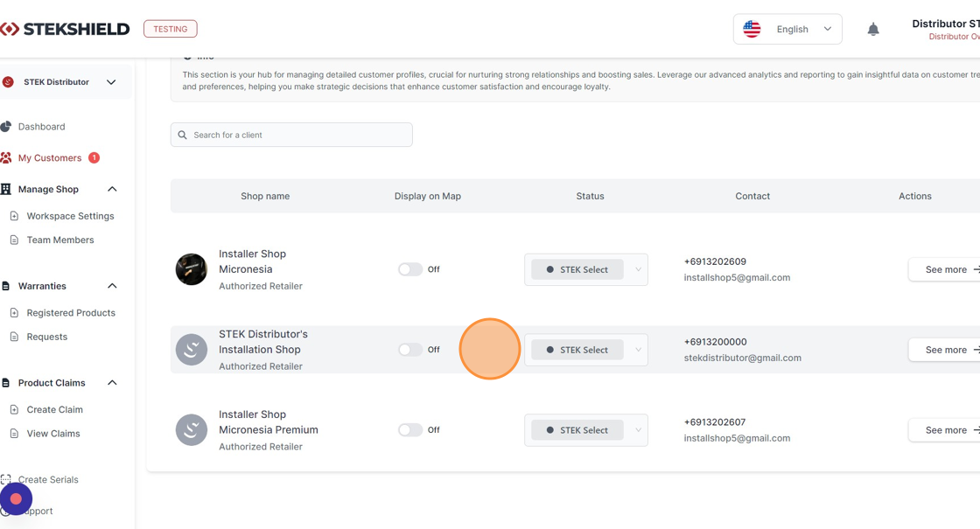See more for Installer Shop Micronesia

pyautogui.click(x=945, y=270)
